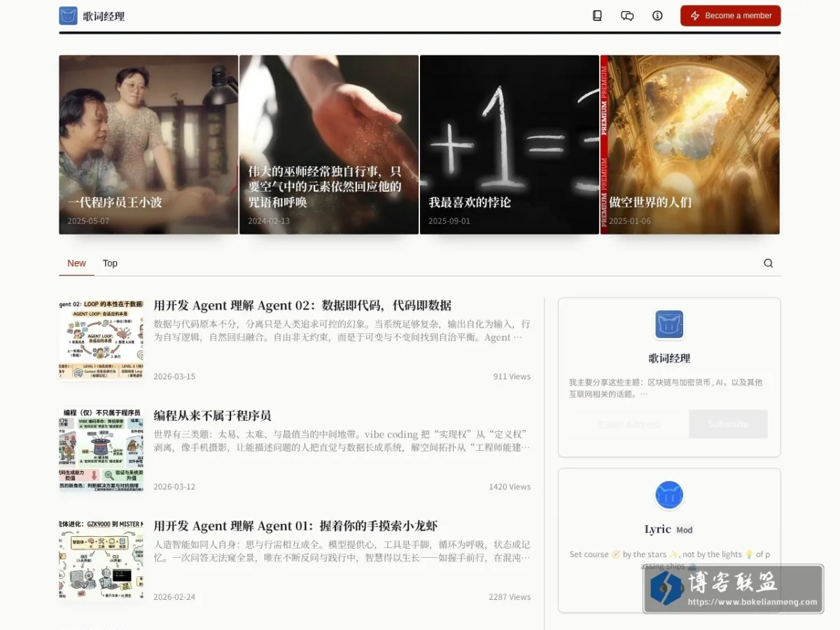Viewport: 840px width, 630px height.
Task: Click the 歌词经理 name in sidebar card
Action: pos(669,358)
